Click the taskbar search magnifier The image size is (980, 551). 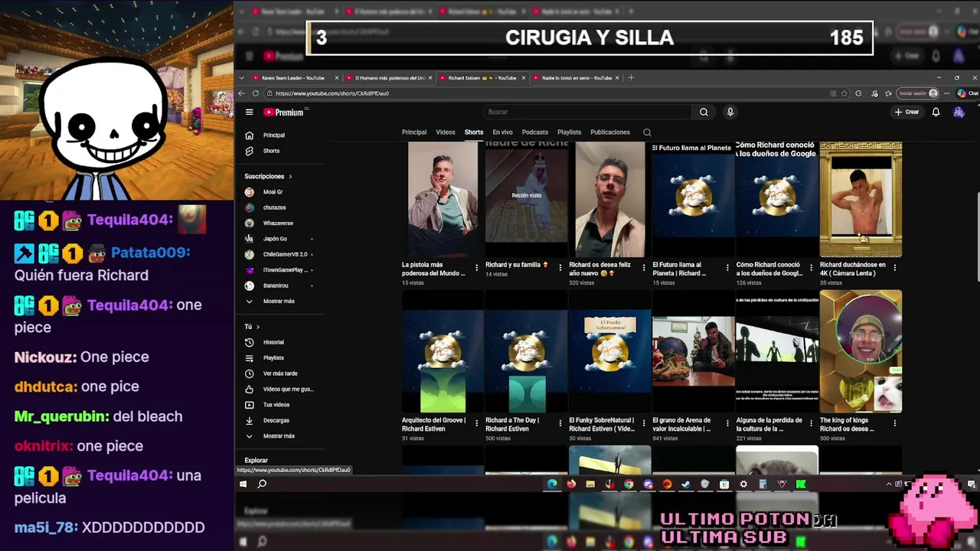coord(262,484)
